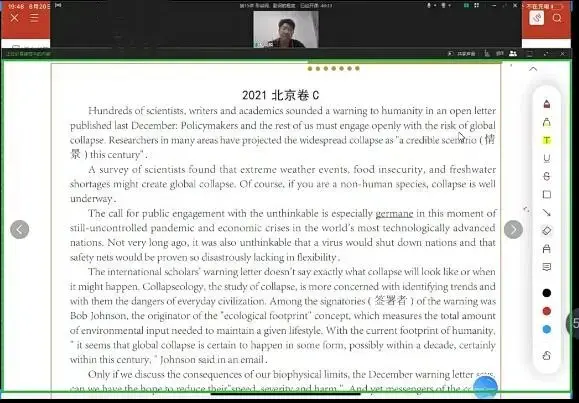Choose the black color swatch
579x403 pixels.
click(x=547, y=293)
